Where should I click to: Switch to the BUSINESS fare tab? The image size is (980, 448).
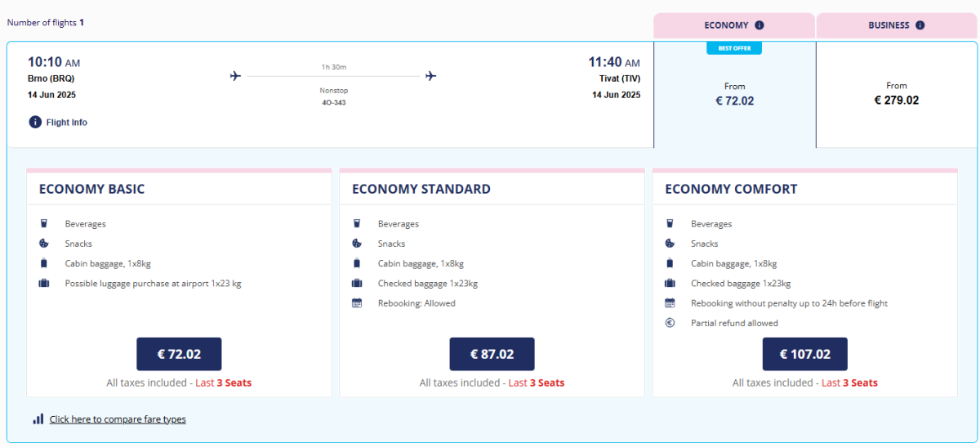(x=888, y=25)
